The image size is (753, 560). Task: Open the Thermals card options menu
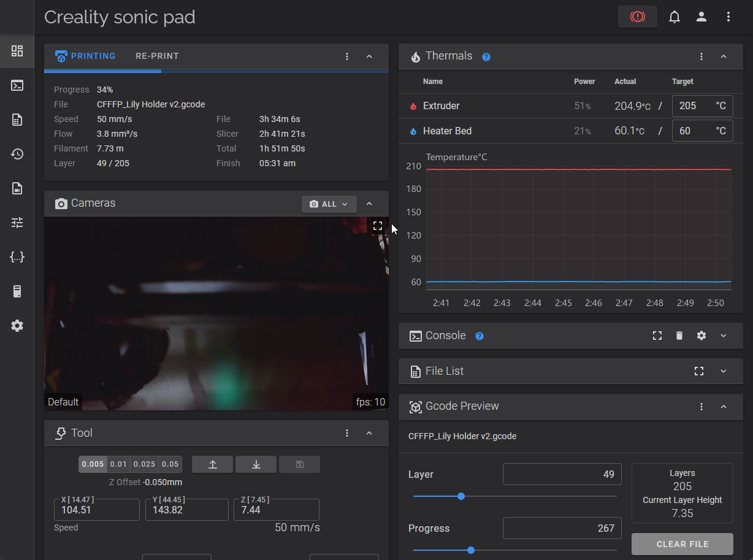point(701,56)
